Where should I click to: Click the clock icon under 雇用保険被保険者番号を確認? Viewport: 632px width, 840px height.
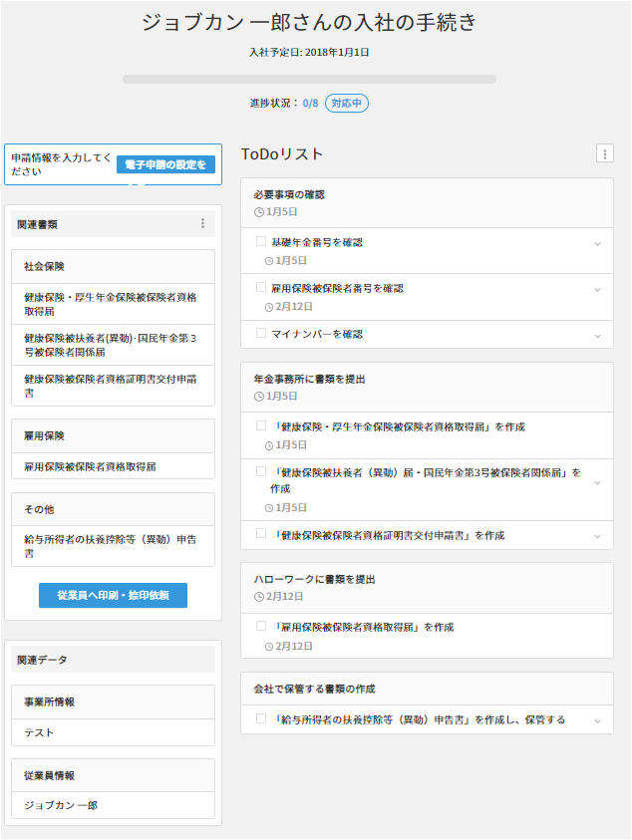pos(269,306)
